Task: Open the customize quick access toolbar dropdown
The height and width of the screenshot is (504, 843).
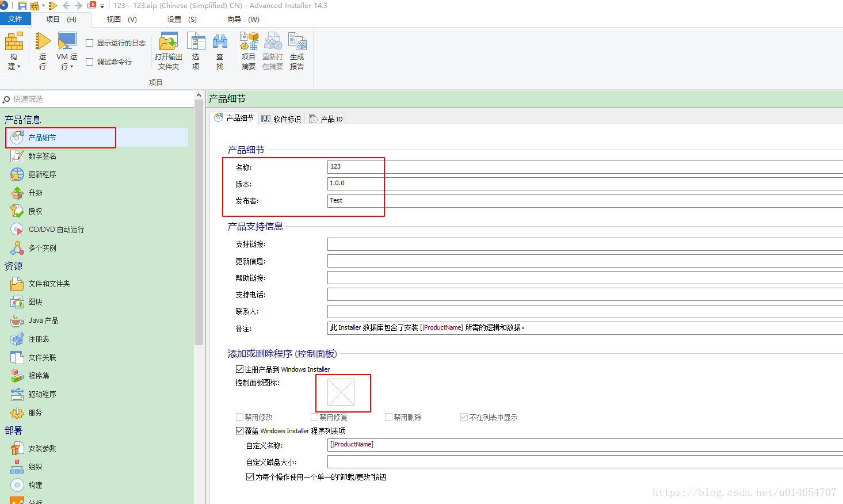Action: click(102, 6)
